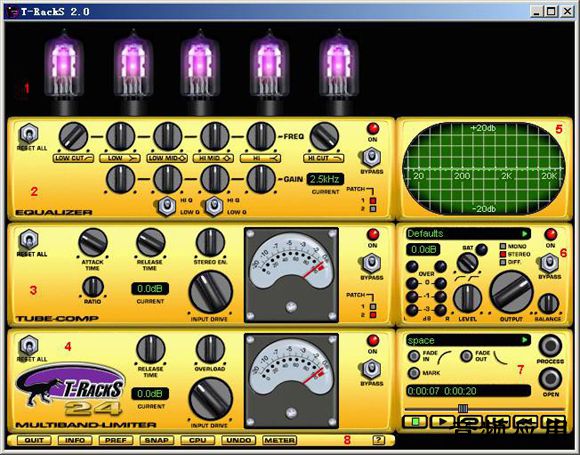
Task: Click the HI band gain knob
Action: point(261,179)
